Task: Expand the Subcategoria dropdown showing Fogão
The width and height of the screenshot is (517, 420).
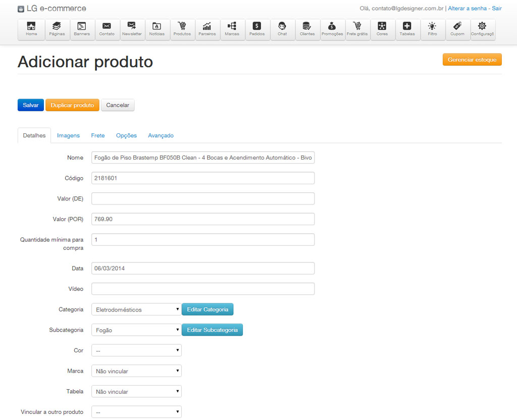Action: click(136, 330)
